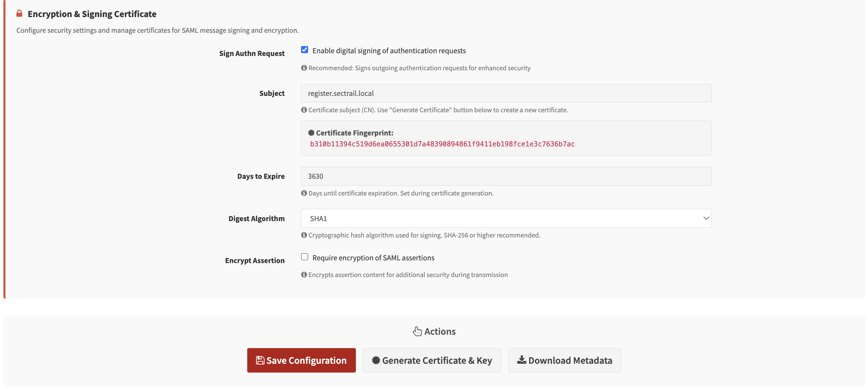This screenshot has width=868, height=389.
Task: Click the red lock icon in section header
Action: (19, 14)
